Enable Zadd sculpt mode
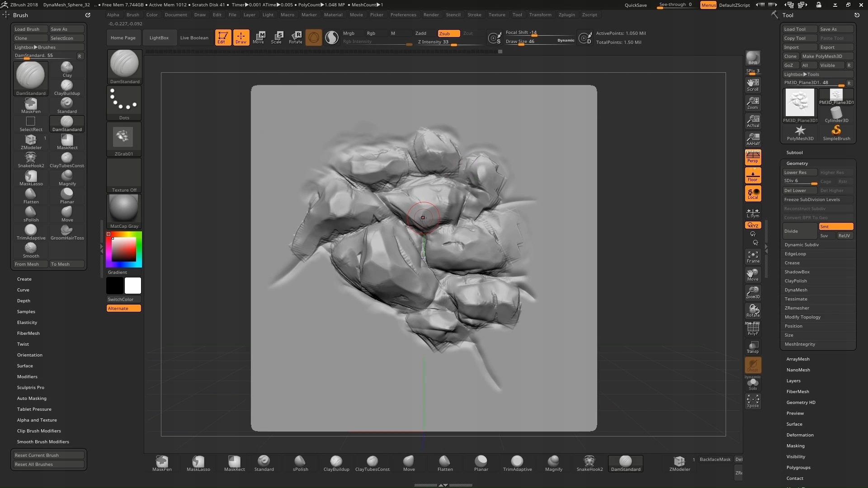This screenshot has height=488, width=868. coord(421,33)
